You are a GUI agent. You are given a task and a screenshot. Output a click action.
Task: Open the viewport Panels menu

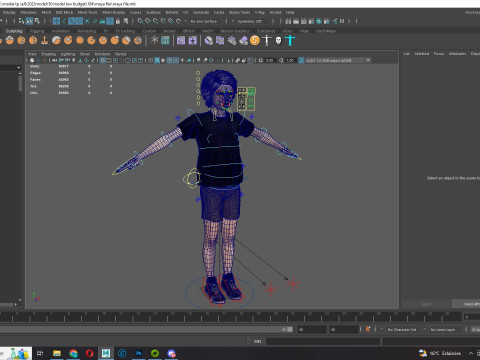(x=120, y=54)
